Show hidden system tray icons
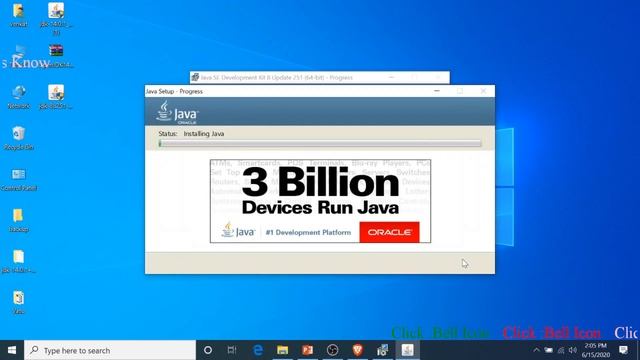640x360 pixels. pyautogui.click(x=536, y=350)
